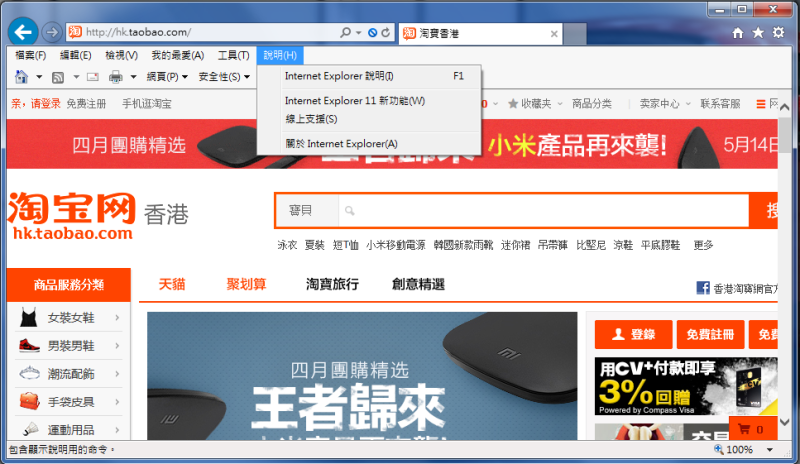This screenshot has width=800, height=464.
Task: Click the 泳衣 hot search link
Action: pyautogui.click(x=287, y=246)
